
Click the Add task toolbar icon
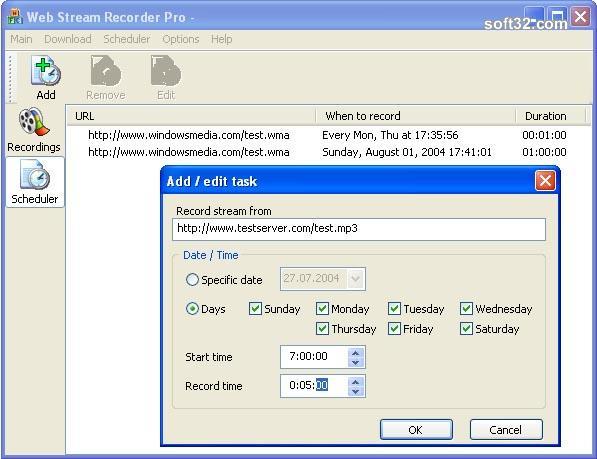click(46, 78)
